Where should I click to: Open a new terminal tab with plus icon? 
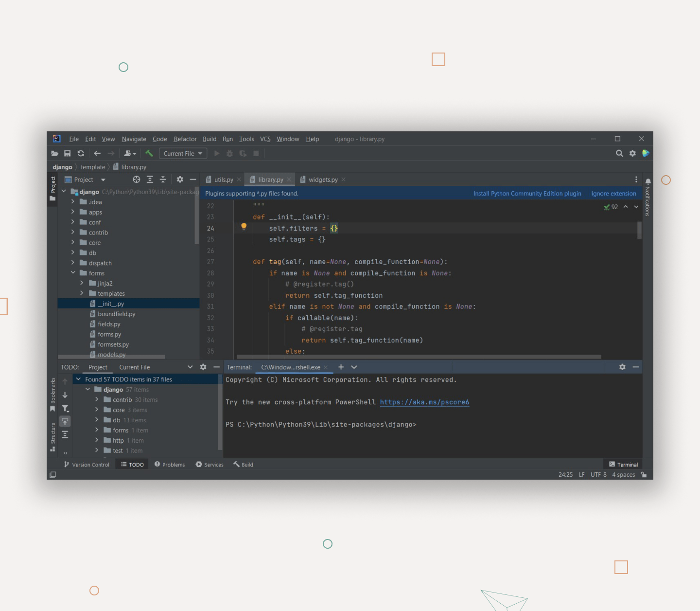pos(341,367)
